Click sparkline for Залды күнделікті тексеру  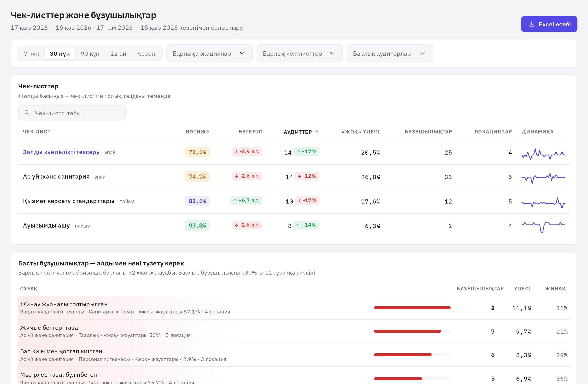tap(543, 154)
